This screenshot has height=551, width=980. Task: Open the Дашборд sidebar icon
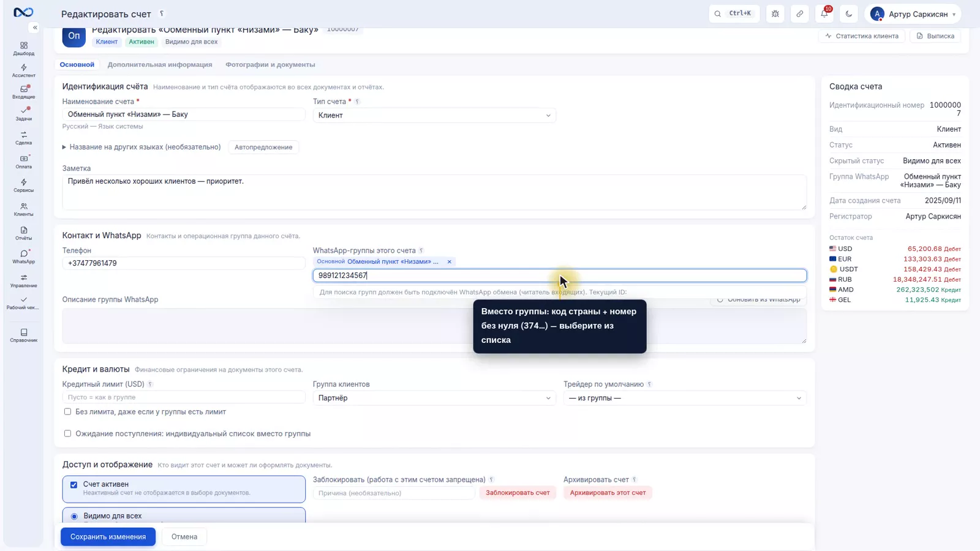(x=24, y=48)
